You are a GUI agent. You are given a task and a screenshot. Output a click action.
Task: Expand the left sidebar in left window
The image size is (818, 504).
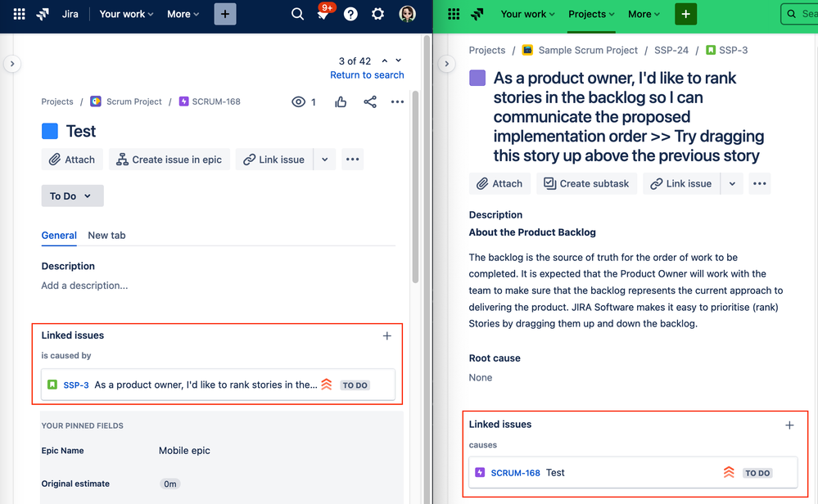coord(12,64)
